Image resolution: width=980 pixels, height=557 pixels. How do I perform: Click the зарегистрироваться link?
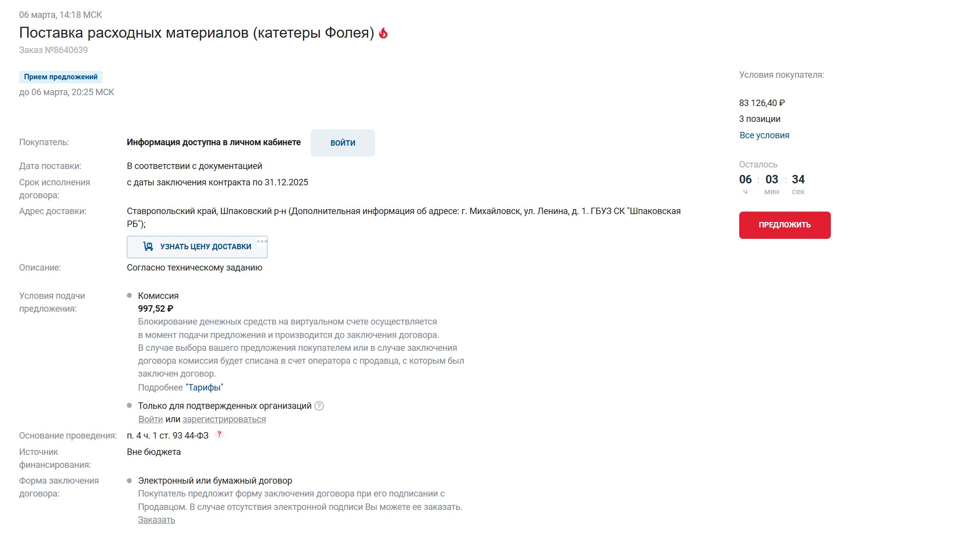pyautogui.click(x=224, y=419)
